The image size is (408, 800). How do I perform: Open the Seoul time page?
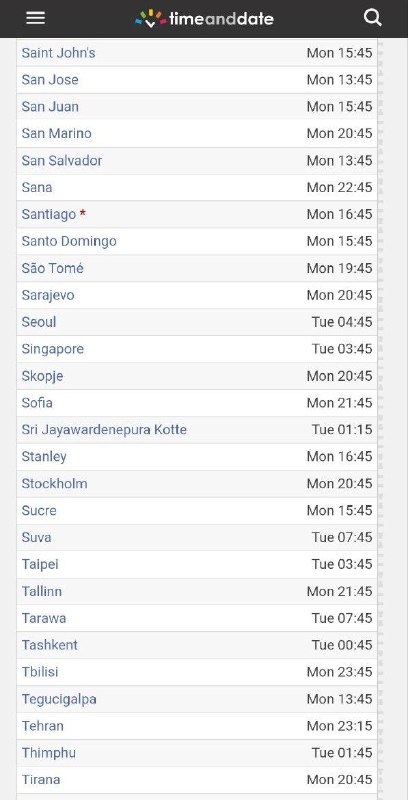(x=39, y=322)
